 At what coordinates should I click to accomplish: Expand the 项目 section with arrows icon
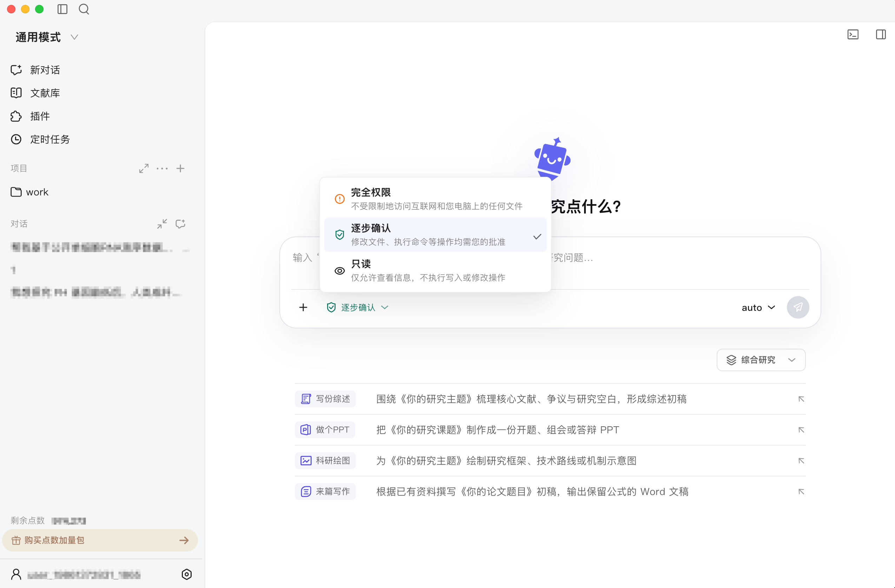point(144,168)
